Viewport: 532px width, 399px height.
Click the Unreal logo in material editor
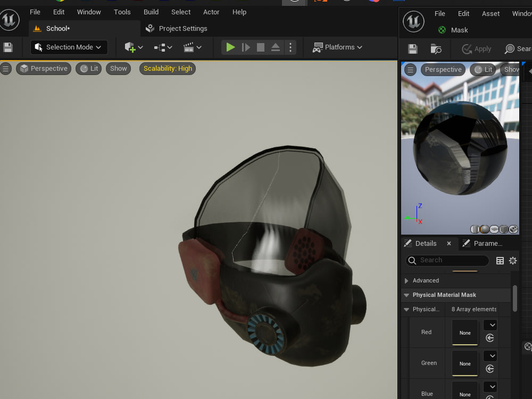(413, 22)
